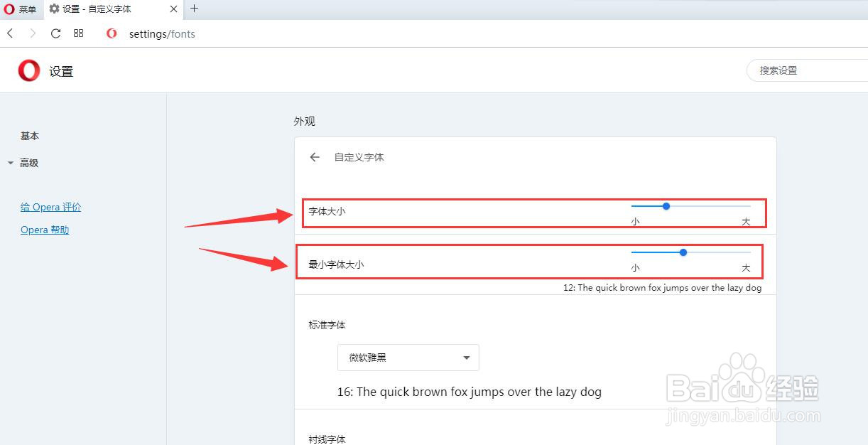Viewport: 868px width, 445px height.
Task: Open the 微软雅黑 standard font dropdown
Action: point(408,358)
